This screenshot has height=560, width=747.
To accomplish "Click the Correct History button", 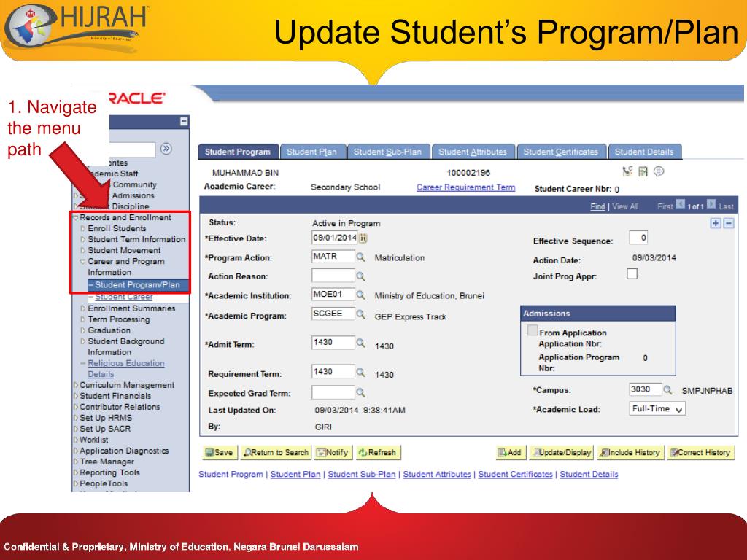I will pyautogui.click(x=701, y=452).
